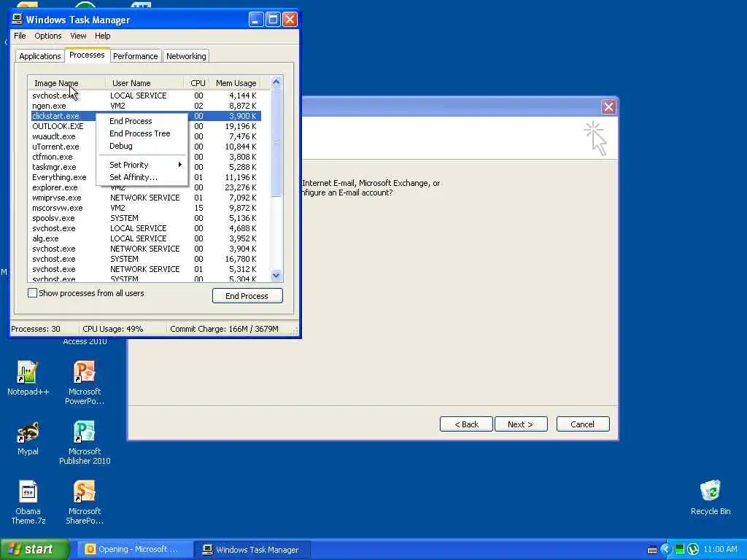Select the ctfmon.exe process
The height and width of the screenshot is (560, 747).
click(145, 157)
